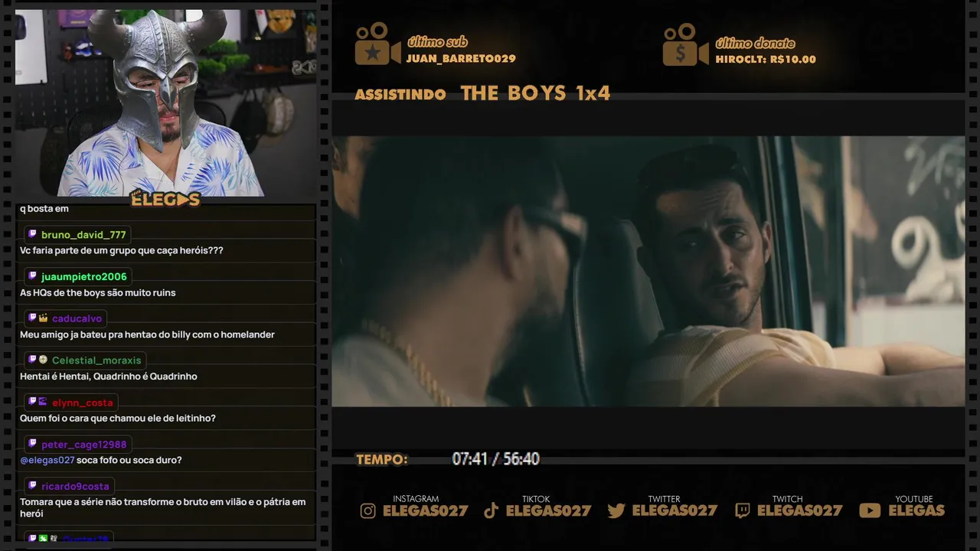Click Twitch badge beside juaumpietro2006
Screen dimensions: 980x551
(x=32, y=276)
